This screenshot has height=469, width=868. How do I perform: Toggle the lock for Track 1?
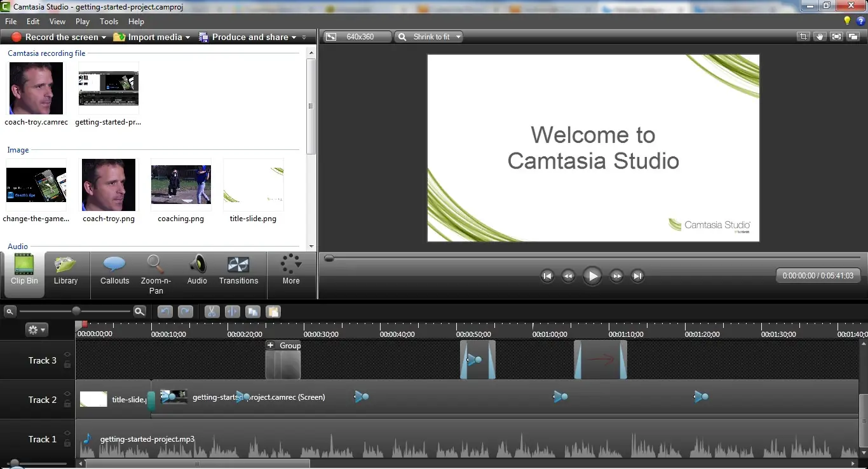[x=67, y=442]
